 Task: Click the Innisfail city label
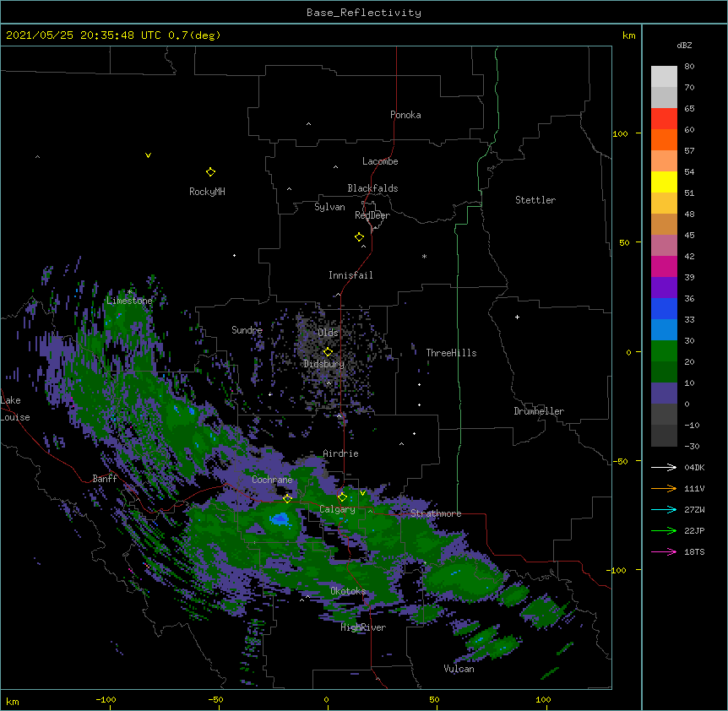tap(350, 275)
